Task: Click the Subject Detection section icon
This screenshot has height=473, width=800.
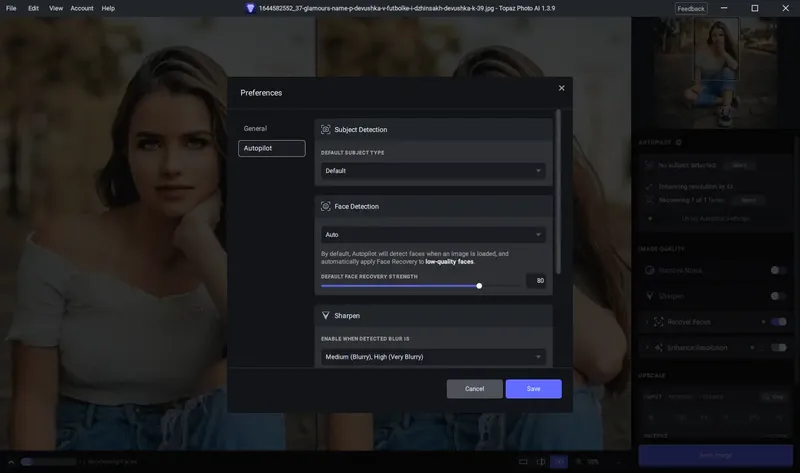Action: [x=326, y=130]
